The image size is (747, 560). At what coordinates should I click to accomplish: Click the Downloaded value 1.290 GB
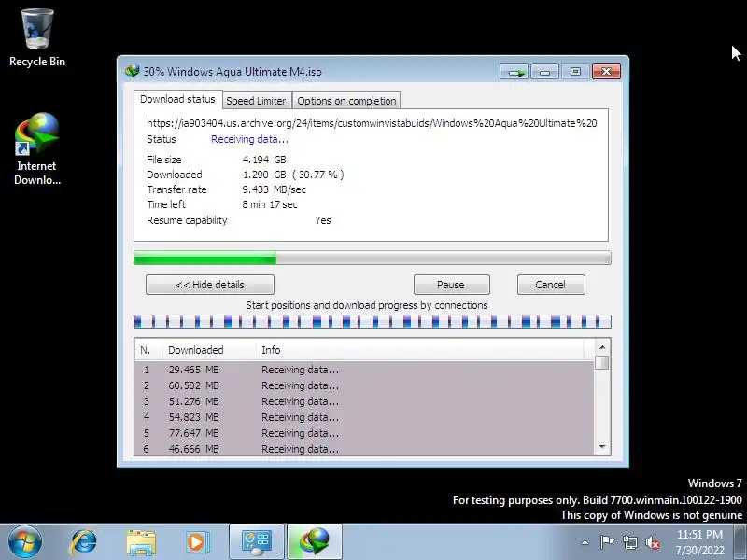coord(264,175)
